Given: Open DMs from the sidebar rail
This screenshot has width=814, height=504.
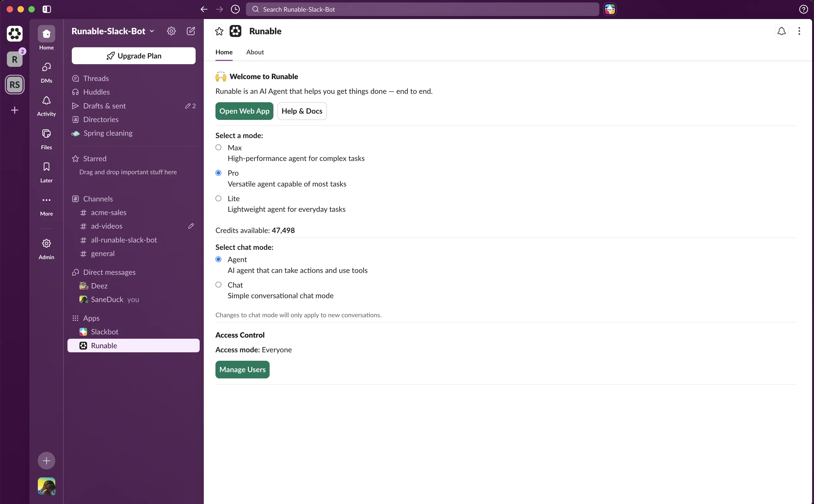Looking at the screenshot, I should click(x=46, y=72).
